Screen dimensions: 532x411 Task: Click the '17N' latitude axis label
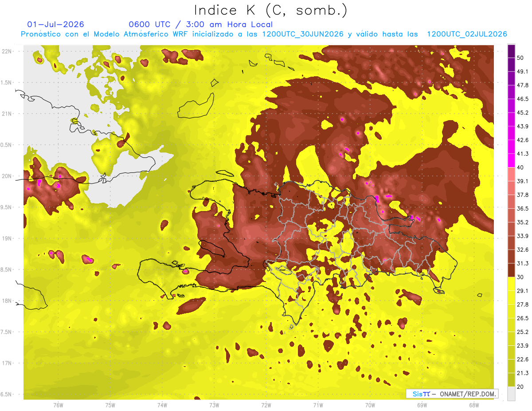coord(7,363)
